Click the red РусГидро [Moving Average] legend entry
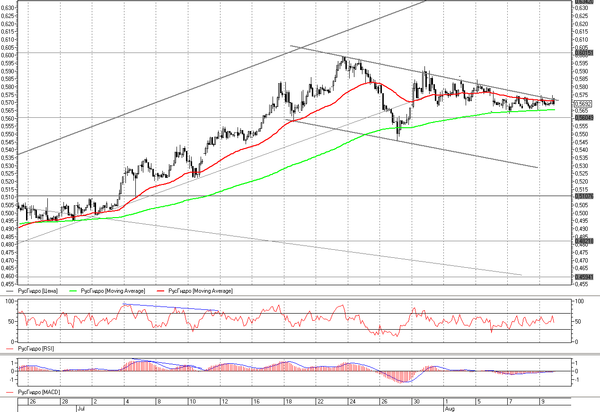 click(201, 291)
